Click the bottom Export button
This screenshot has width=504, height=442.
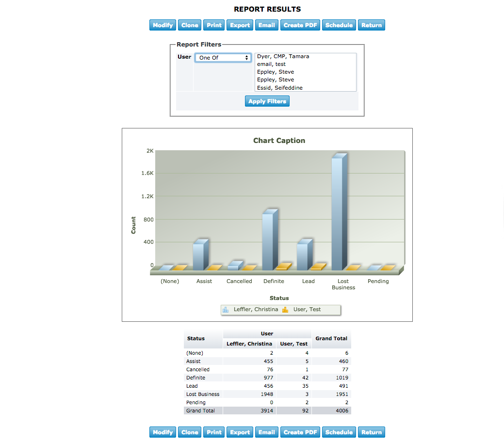click(x=240, y=432)
